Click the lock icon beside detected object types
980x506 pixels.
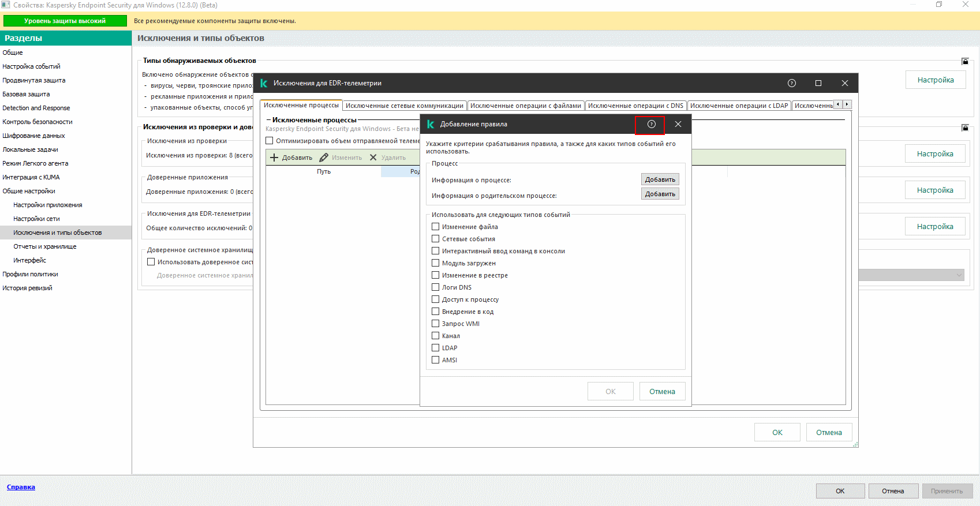pyautogui.click(x=965, y=61)
